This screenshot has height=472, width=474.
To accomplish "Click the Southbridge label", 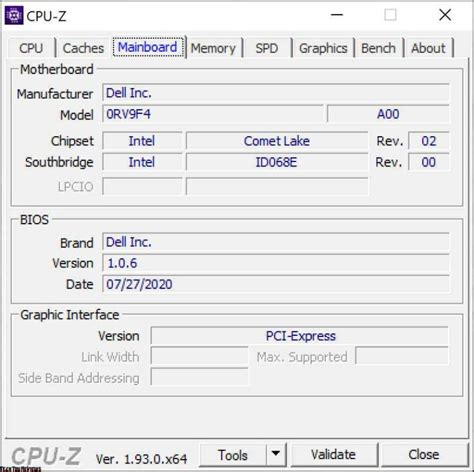I will tap(59, 162).
